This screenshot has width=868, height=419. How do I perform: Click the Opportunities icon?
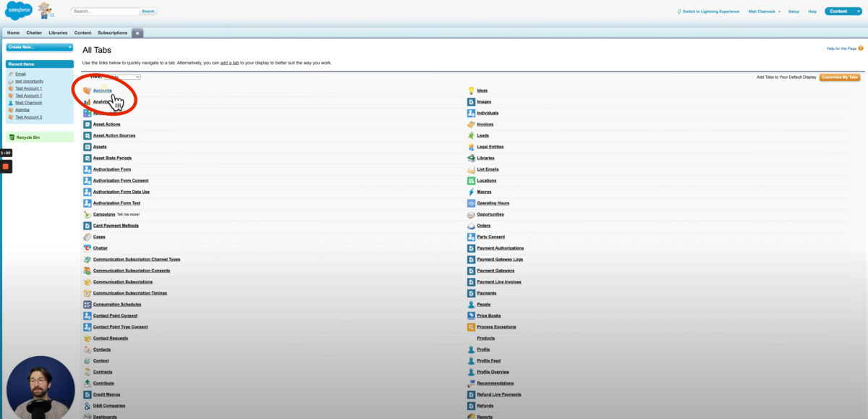(x=471, y=214)
